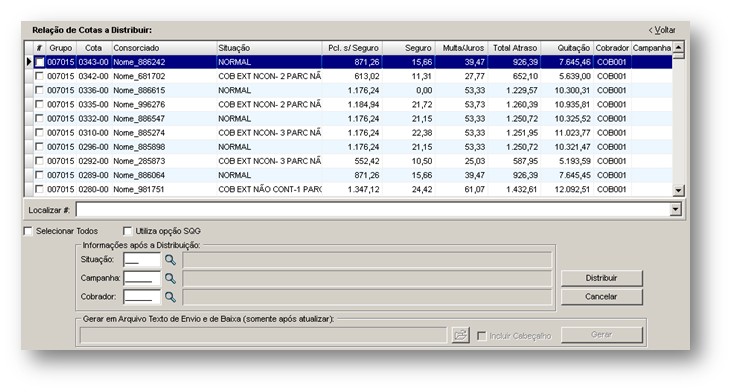
Task: Check the box for cota 0332-00
Action: (x=40, y=118)
